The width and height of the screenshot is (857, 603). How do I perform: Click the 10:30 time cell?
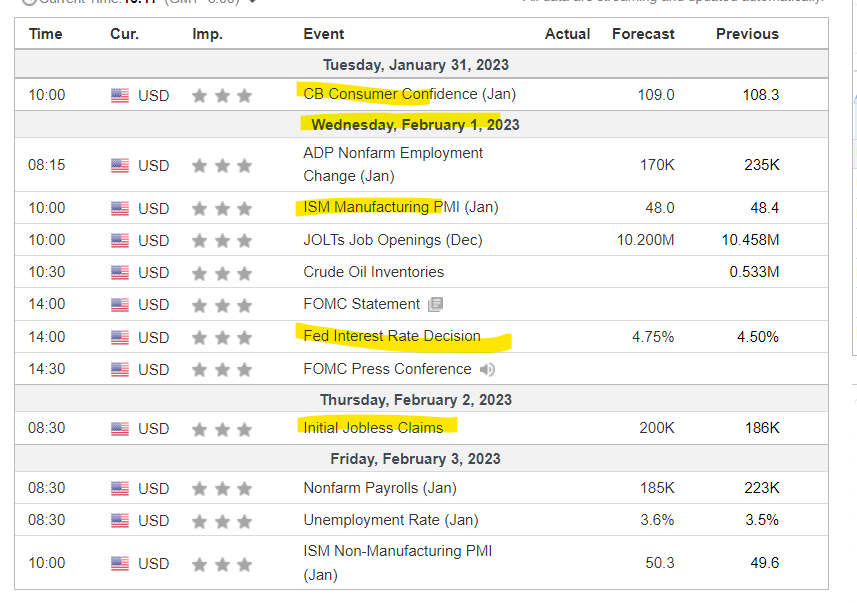tap(46, 272)
